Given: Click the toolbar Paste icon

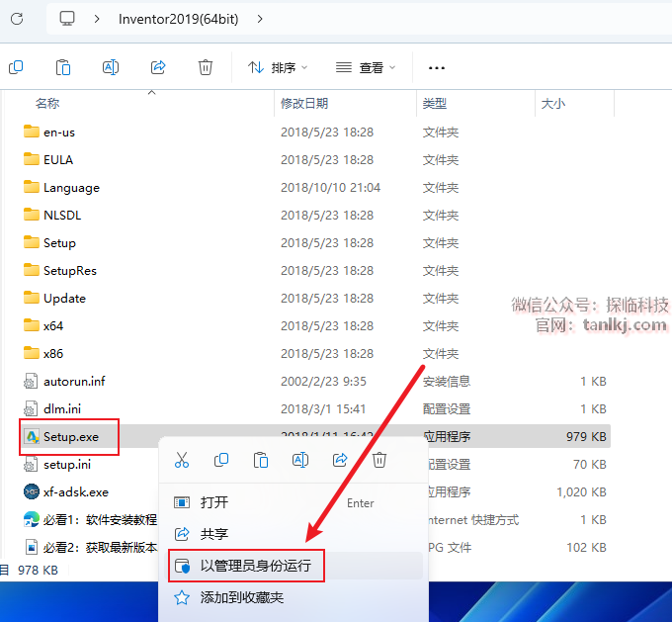Looking at the screenshot, I should 63,67.
